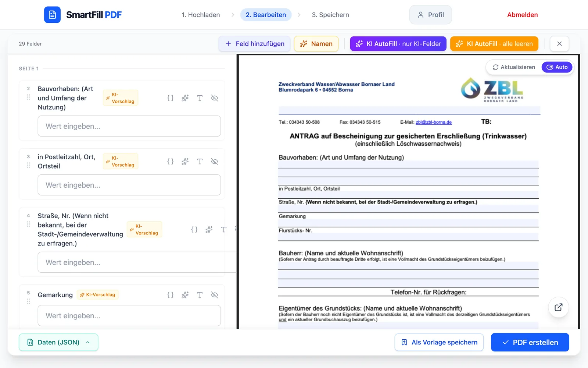588x368 pixels.
Task: Run KI AutoFill alle leeren
Action: [494, 44]
